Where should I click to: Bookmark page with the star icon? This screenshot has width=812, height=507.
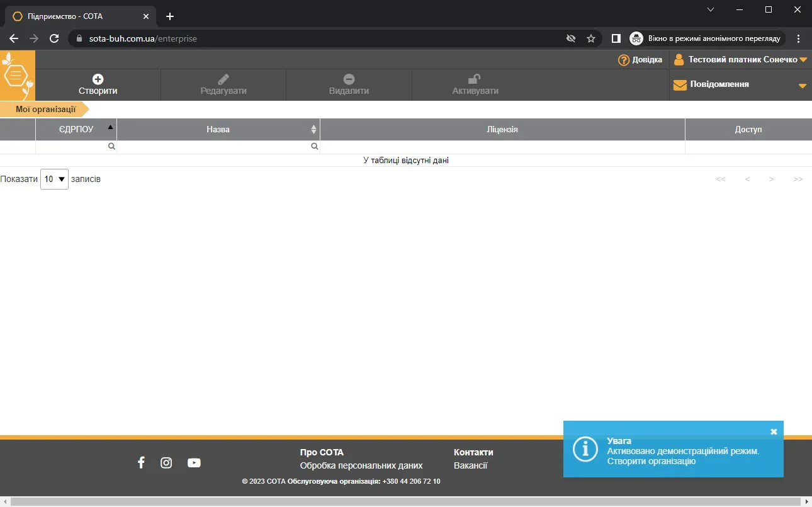pos(591,38)
